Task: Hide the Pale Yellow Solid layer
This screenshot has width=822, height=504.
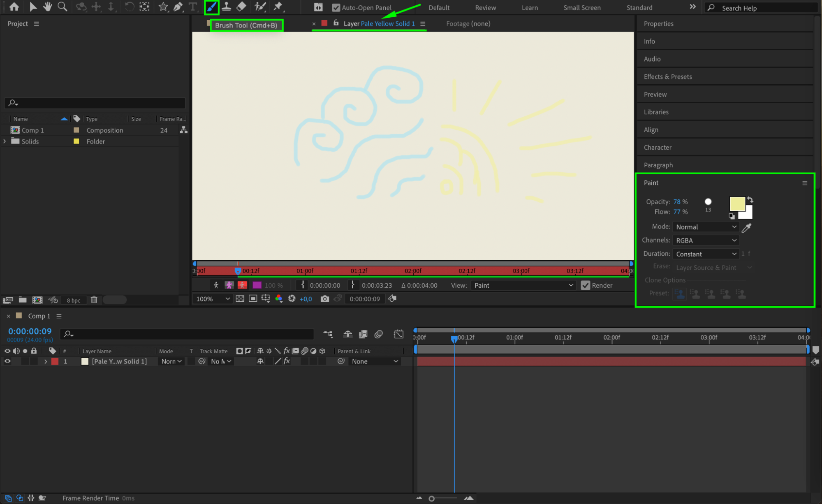Action: tap(7, 361)
